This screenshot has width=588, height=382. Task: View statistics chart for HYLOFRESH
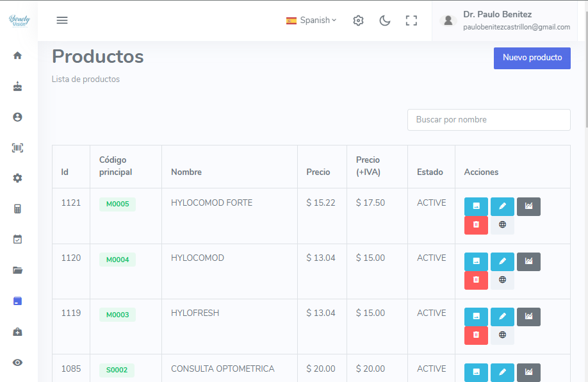528,317
